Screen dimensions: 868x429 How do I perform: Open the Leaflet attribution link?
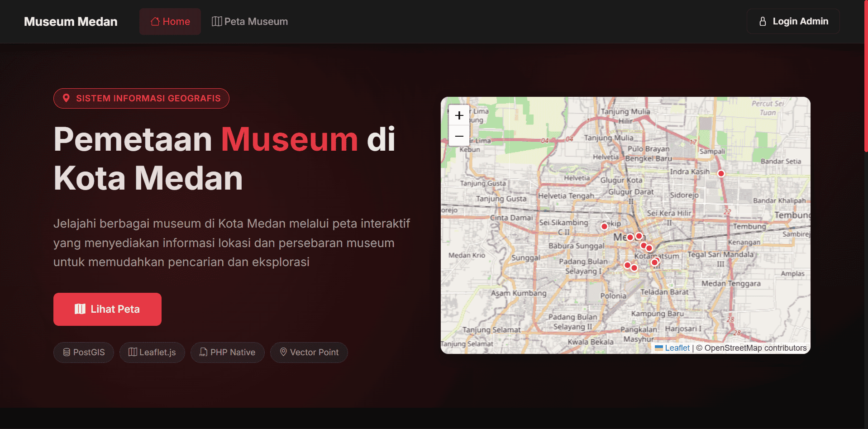pyautogui.click(x=677, y=348)
